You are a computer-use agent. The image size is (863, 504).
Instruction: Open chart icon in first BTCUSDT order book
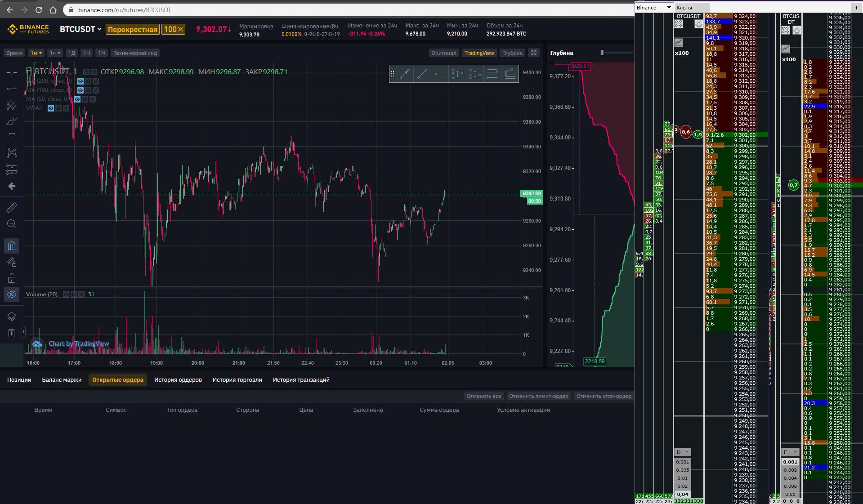click(x=679, y=43)
